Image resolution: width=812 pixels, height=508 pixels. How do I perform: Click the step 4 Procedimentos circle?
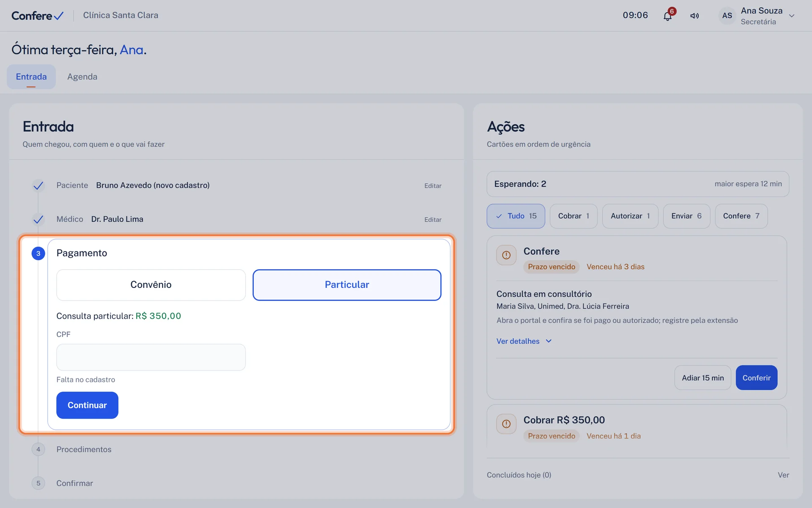[x=38, y=449]
